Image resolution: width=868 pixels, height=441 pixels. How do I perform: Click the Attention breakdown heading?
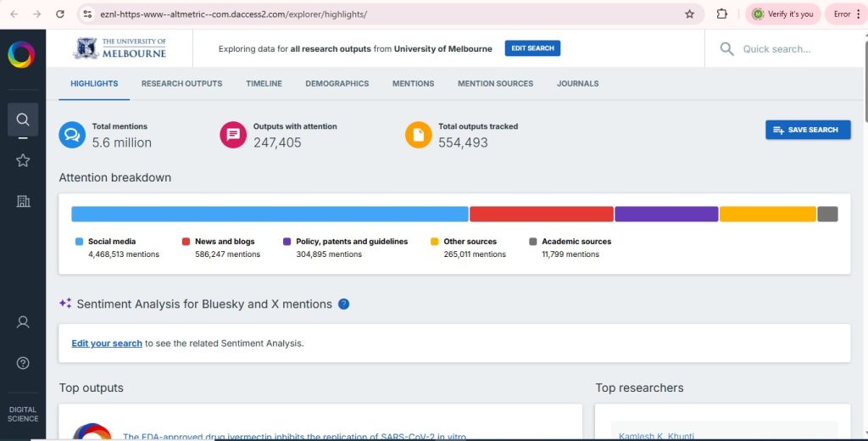click(115, 178)
